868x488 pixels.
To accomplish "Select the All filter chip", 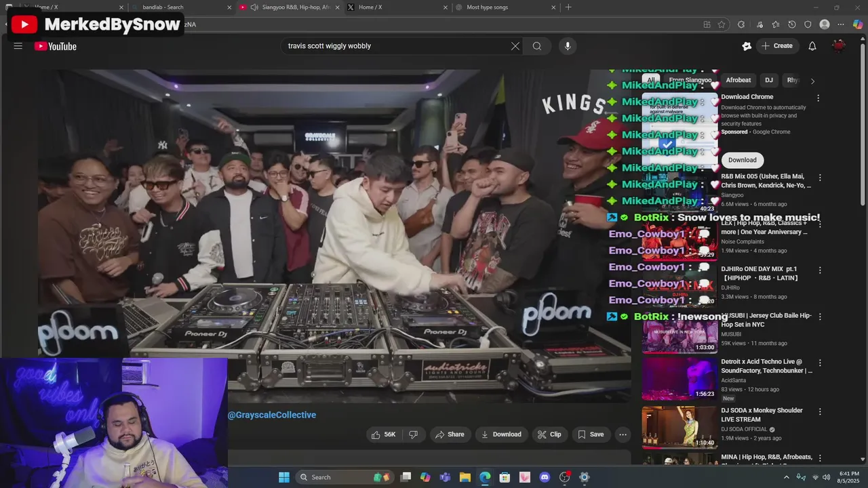I will click(651, 80).
